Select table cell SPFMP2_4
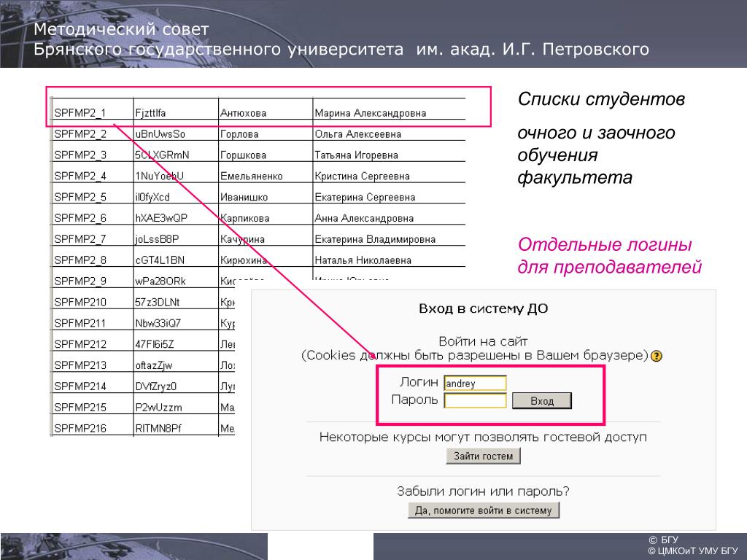 pyautogui.click(x=92, y=172)
